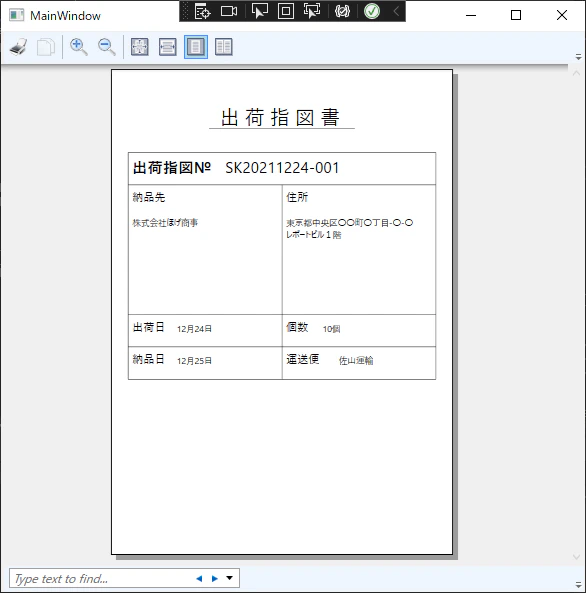Click the order number SK20211224-001
Screen dimensions: 586x593
282,168
